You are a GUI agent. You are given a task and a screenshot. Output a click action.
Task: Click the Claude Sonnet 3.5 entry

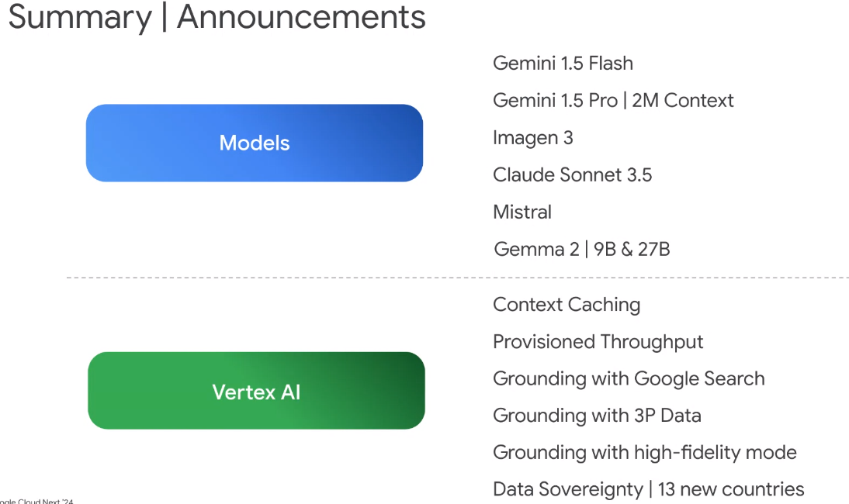[x=572, y=175]
